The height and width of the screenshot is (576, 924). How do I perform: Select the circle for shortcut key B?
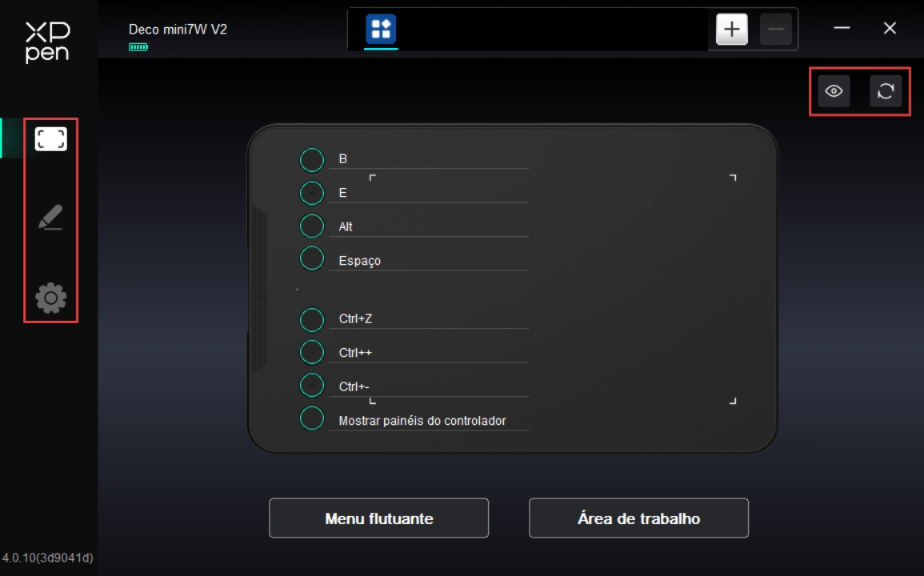311,160
